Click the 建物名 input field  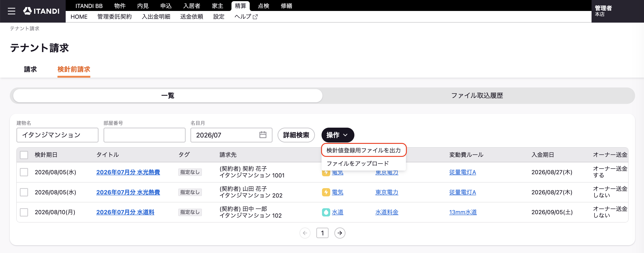pos(57,135)
